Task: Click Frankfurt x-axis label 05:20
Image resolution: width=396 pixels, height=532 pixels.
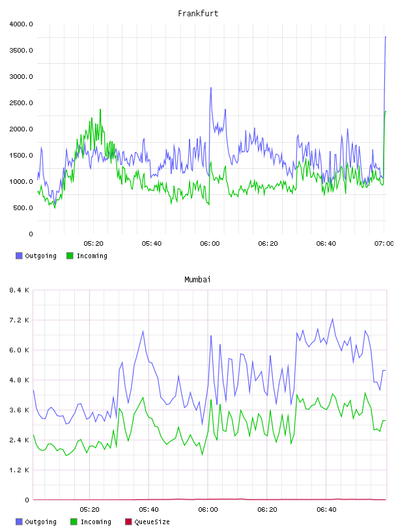Action: tap(93, 244)
